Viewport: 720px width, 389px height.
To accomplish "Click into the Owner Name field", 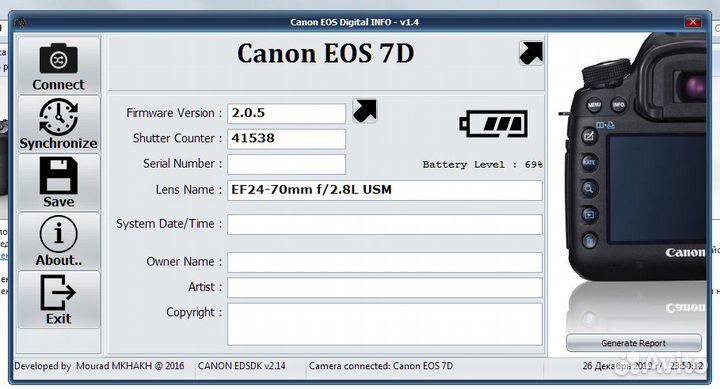I will (x=385, y=262).
